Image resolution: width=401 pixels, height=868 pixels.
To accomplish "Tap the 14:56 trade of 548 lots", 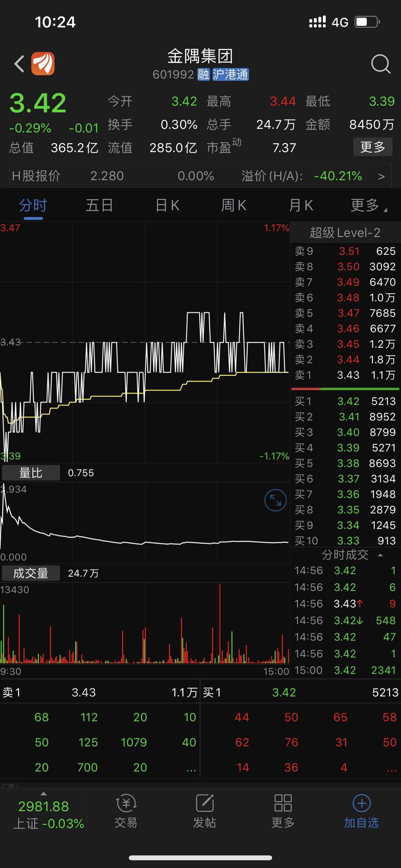I will (x=345, y=620).
